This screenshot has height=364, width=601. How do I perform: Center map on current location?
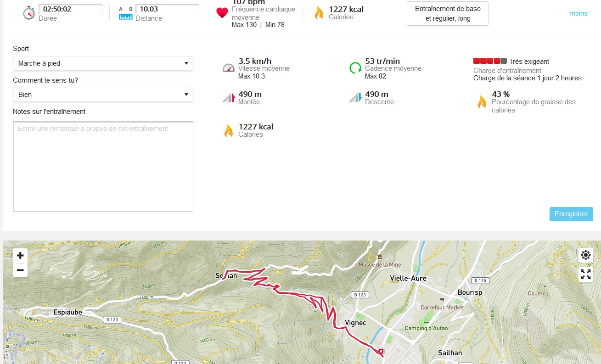pyautogui.click(x=585, y=255)
